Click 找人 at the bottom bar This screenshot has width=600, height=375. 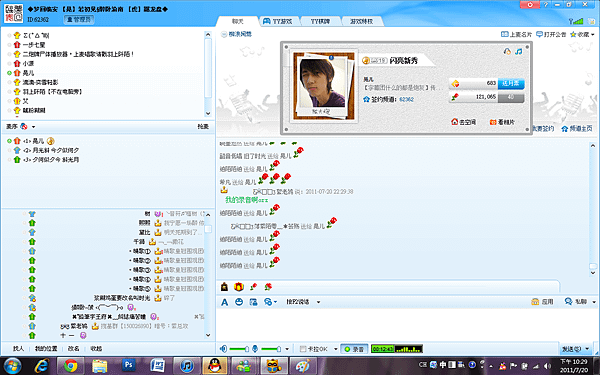click(18, 349)
